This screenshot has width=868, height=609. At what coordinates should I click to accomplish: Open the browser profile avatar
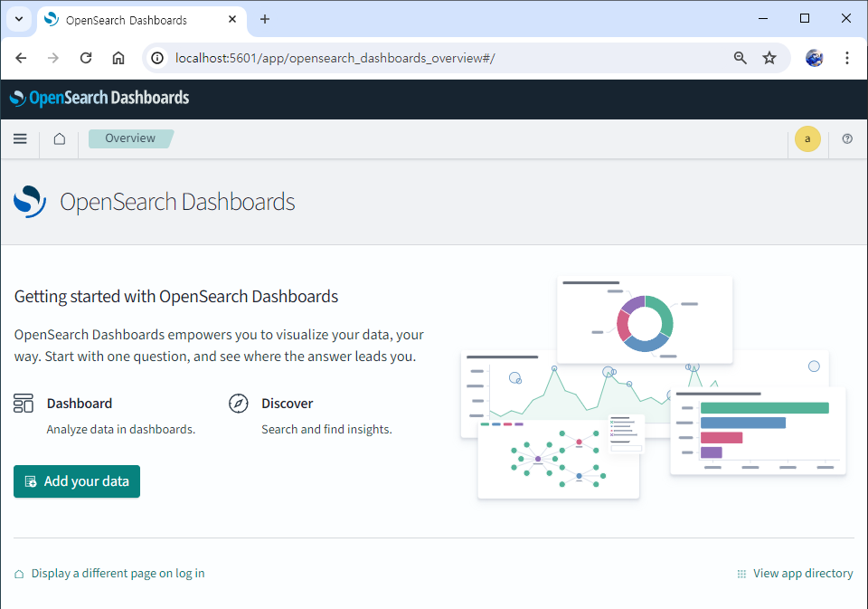[815, 58]
